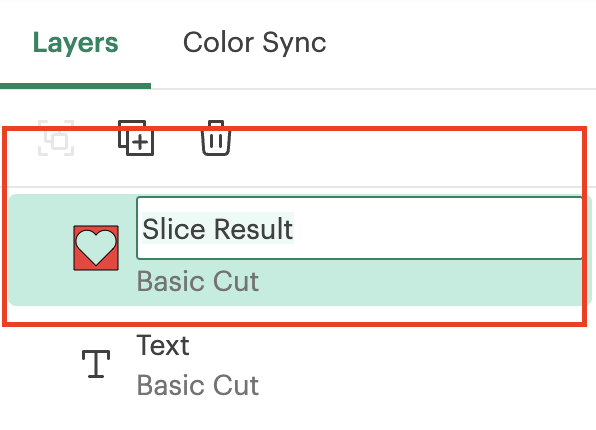This screenshot has width=596, height=430.
Task: Click the Duplicate layer icon
Action: pos(136,138)
